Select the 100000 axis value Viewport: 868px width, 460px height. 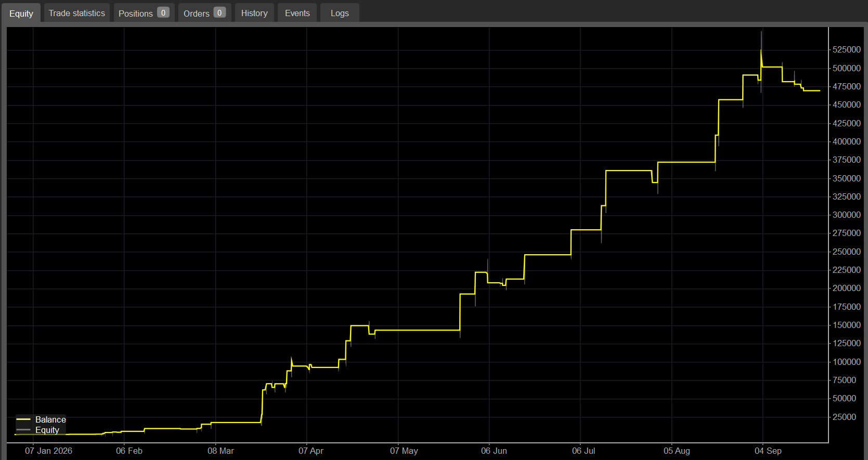point(847,362)
